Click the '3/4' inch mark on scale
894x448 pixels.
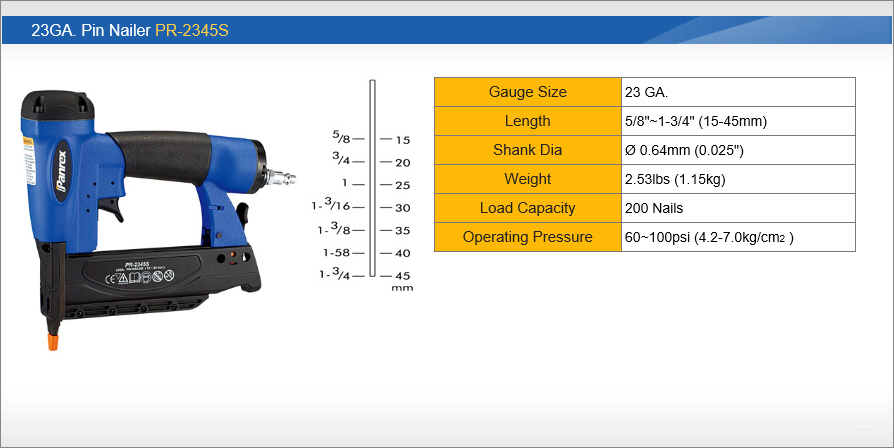(342, 159)
